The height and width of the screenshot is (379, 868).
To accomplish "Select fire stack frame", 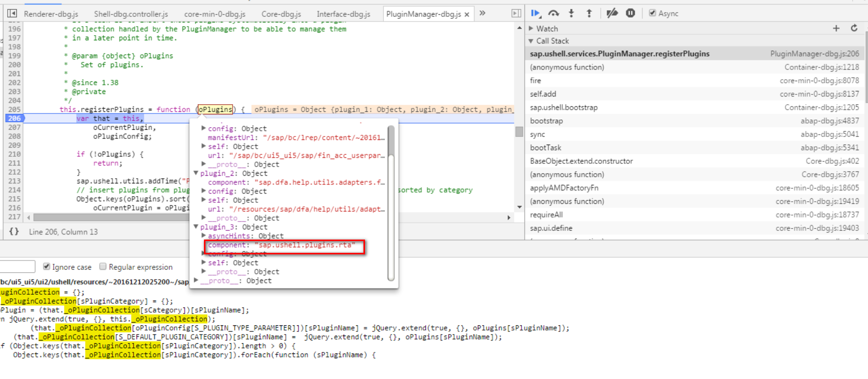I will point(694,81).
